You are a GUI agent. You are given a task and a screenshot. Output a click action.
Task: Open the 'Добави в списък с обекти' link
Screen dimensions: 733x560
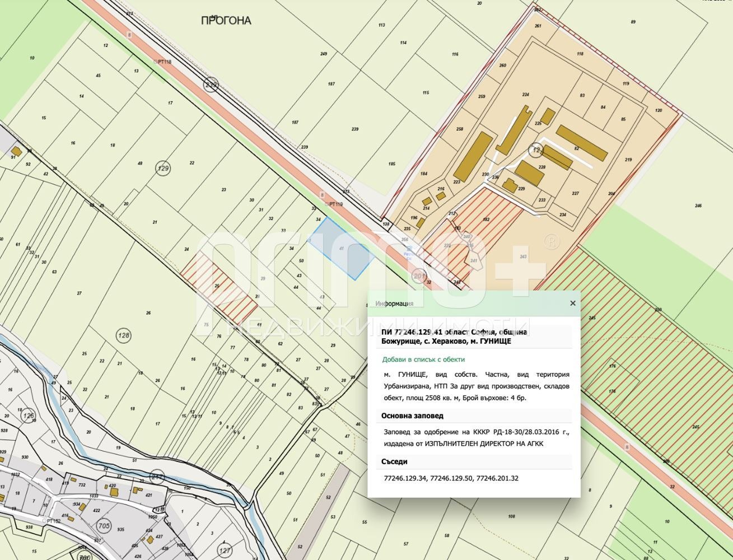point(423,360)
